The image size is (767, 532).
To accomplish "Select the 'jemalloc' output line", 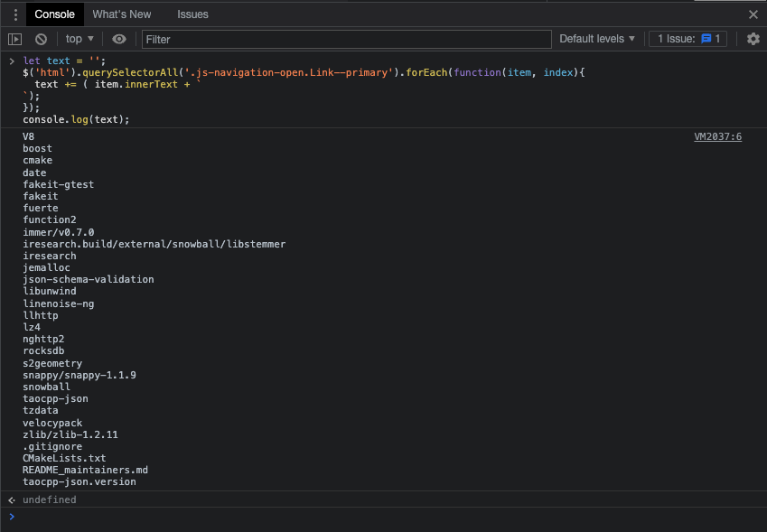I will 46,267.
